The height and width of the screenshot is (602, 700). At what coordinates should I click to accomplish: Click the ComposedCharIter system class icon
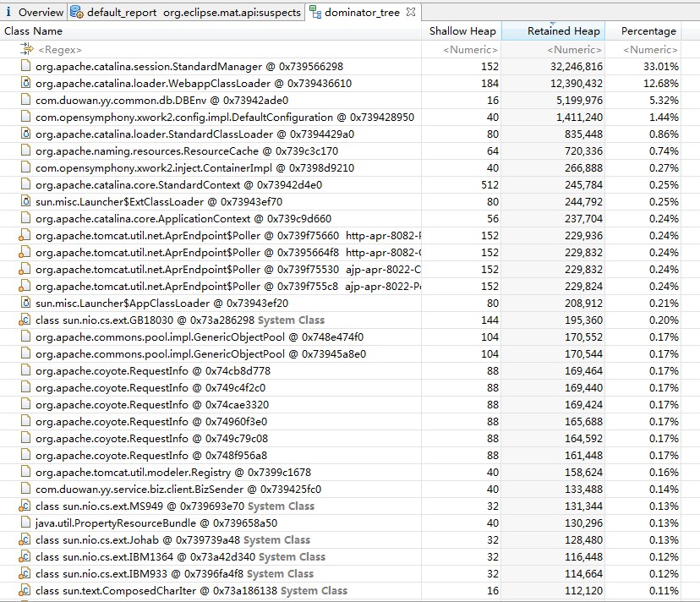tap(25, 591)
